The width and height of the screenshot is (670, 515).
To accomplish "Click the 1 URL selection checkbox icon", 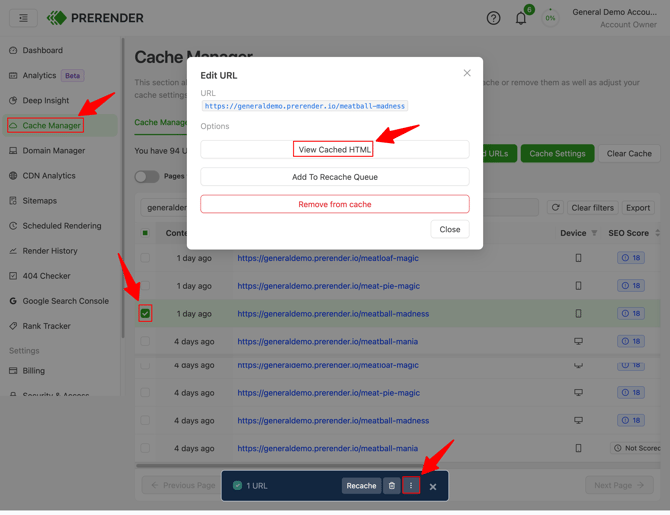I will (238, 486).
